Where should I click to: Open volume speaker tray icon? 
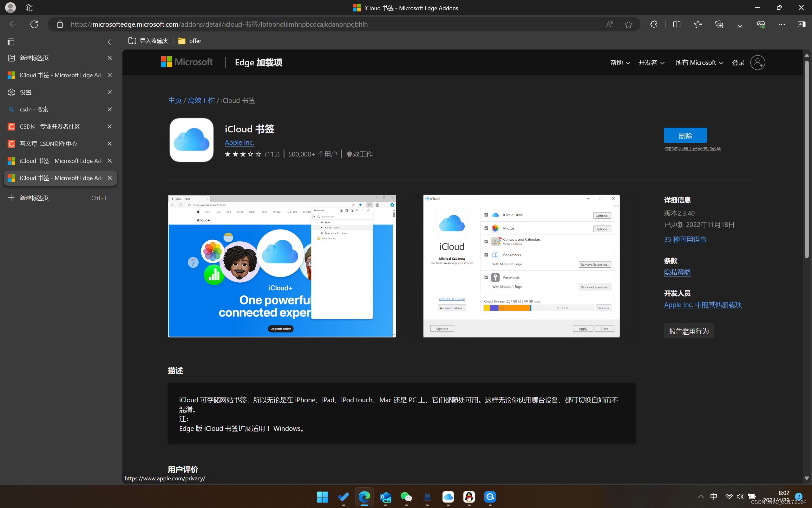(740, 496)
